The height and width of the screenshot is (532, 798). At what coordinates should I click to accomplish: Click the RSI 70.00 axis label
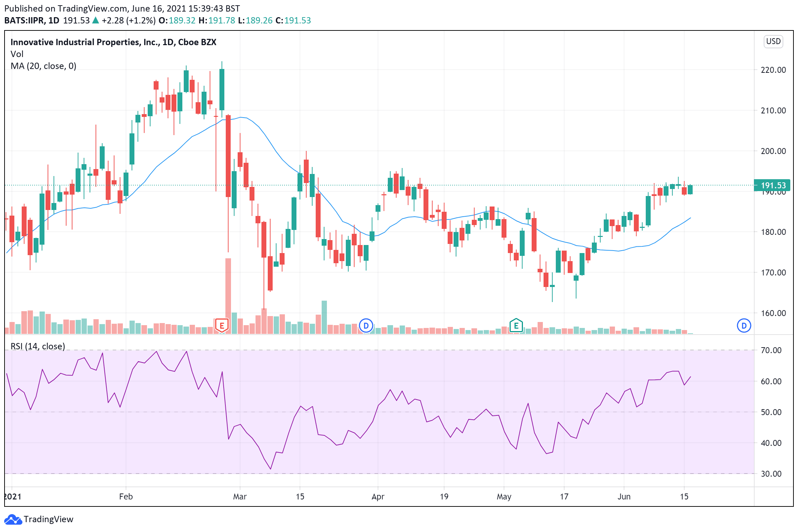[x=771, y=350]
